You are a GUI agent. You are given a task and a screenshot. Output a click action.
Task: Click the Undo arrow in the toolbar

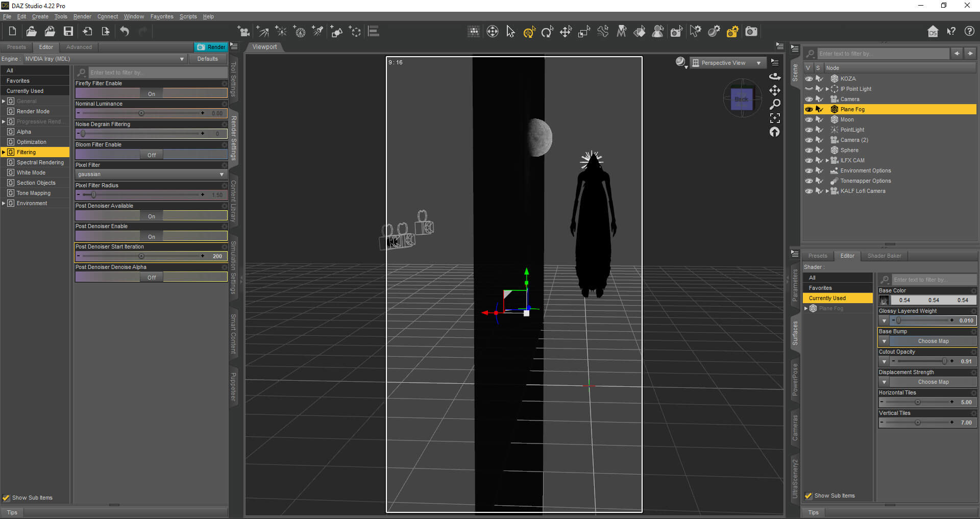tap(125, 32)
